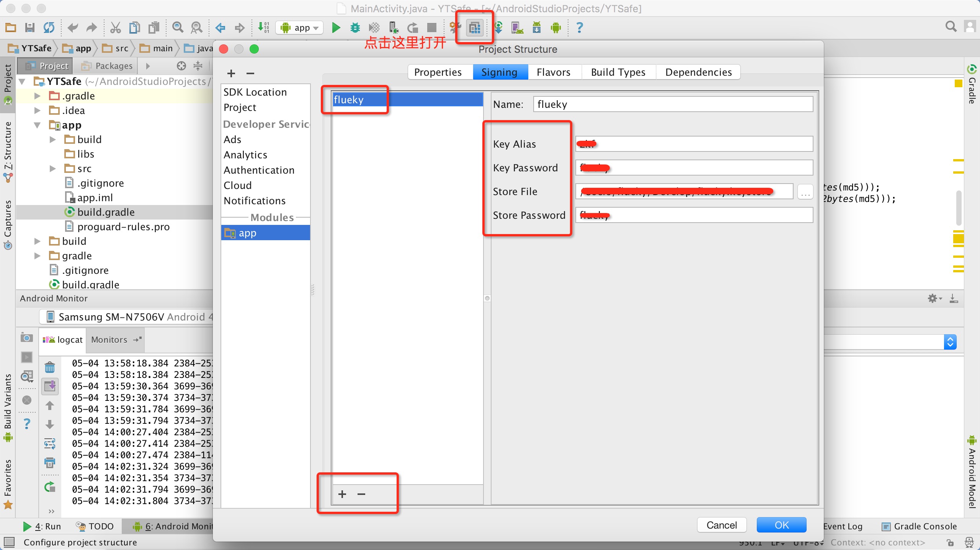Click the Stop square icon

click(432, 28)
